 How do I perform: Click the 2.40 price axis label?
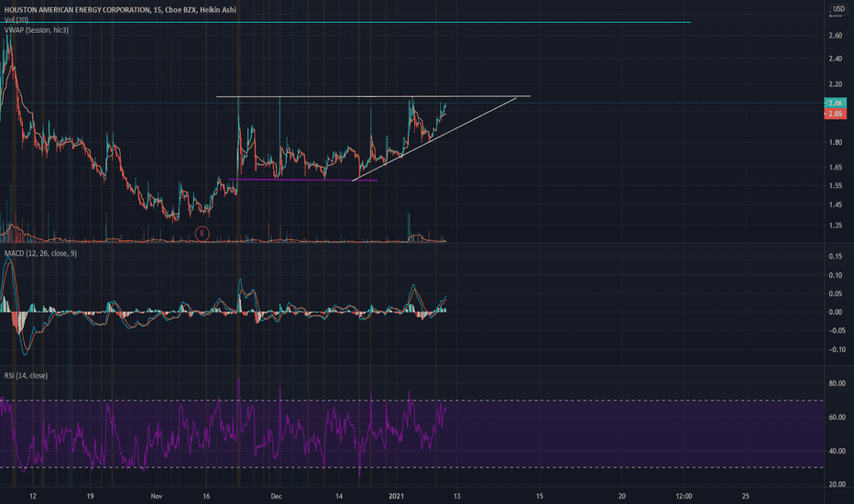coord(835,59)
